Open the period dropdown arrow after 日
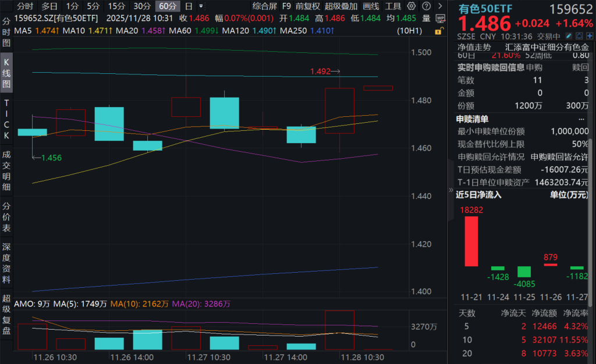This screenshot has width=596, height=364. 201,6
